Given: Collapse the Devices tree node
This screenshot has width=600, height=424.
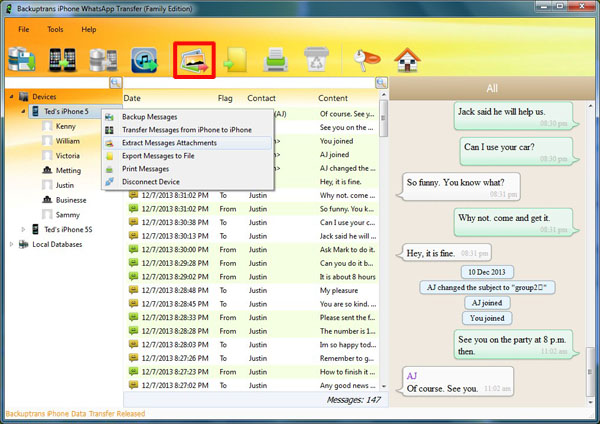Looking at the screenshot, I should tap(11, 96).
